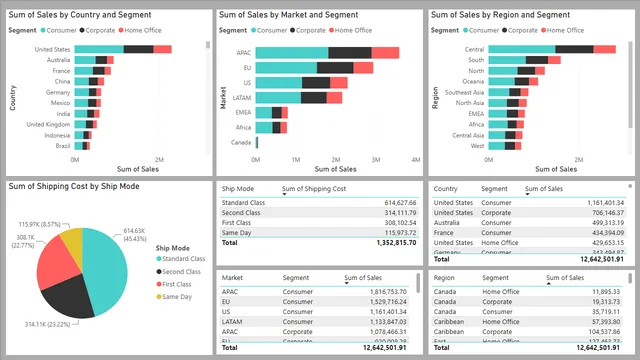Select the APAC Corporate bar segment
This screenshot has height=360, width=640.
pos(350,53)
